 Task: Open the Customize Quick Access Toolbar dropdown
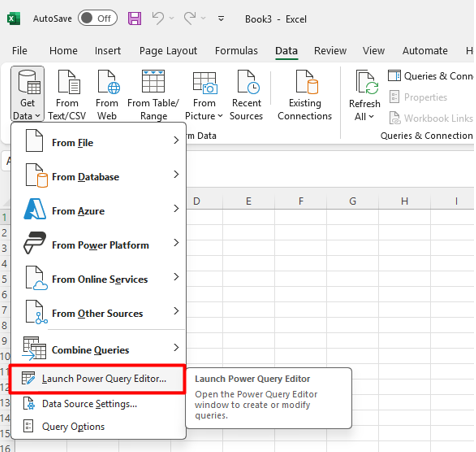pyautogui.click(x=221, y=19)
